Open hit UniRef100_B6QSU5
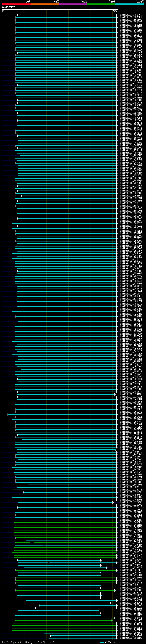Viewport: 146px width, 644px height. tap(131, 20)
